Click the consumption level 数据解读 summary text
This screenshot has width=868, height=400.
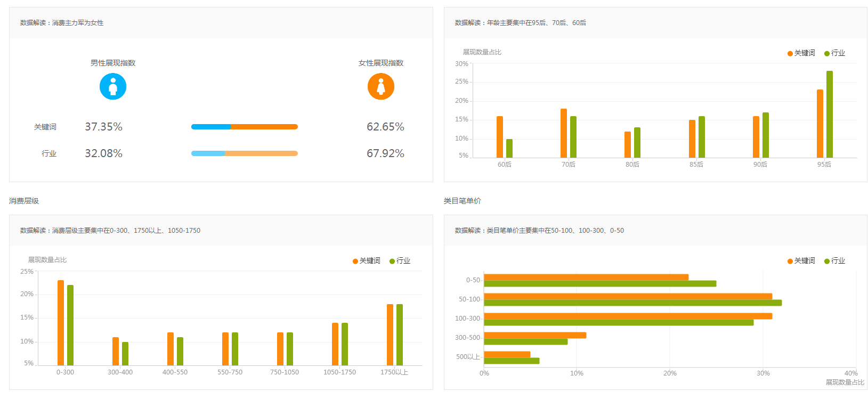pyautogui.click(x=110, y=231)
